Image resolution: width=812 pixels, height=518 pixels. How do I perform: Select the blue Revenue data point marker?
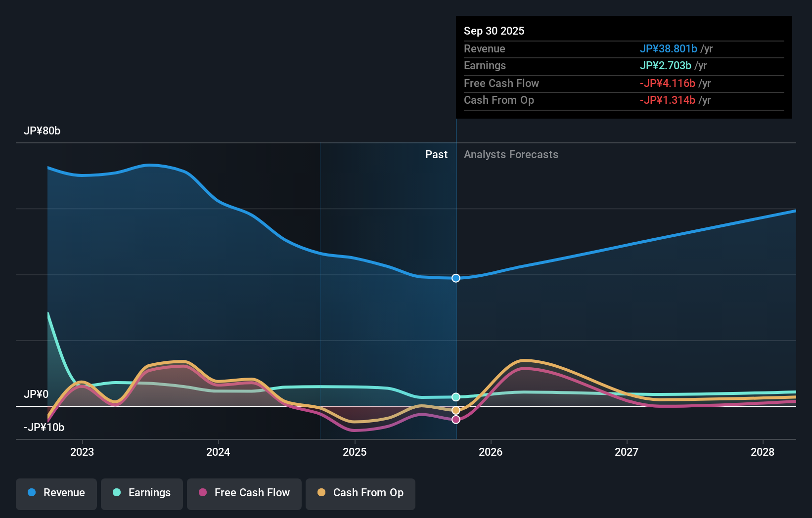[x=455, y=278]
